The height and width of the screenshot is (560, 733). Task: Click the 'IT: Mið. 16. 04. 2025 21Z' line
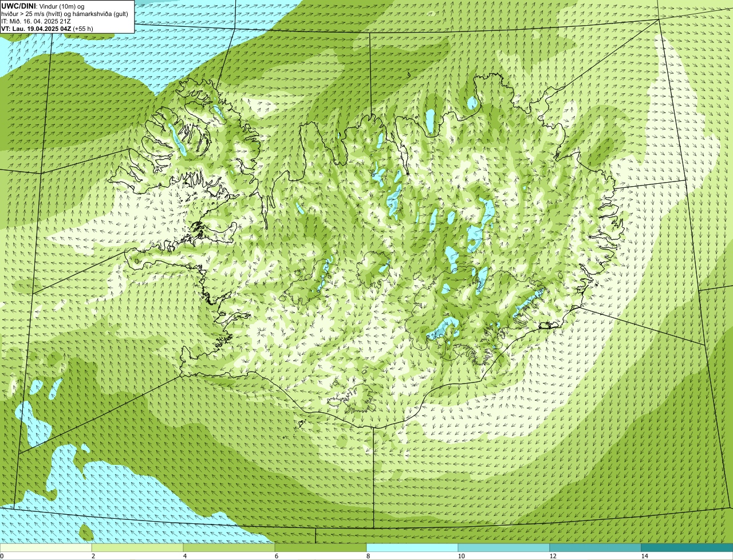tap(36, 21)
